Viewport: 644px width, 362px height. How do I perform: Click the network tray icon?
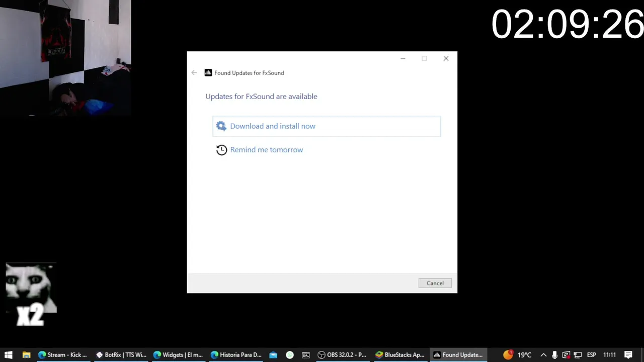578,355
